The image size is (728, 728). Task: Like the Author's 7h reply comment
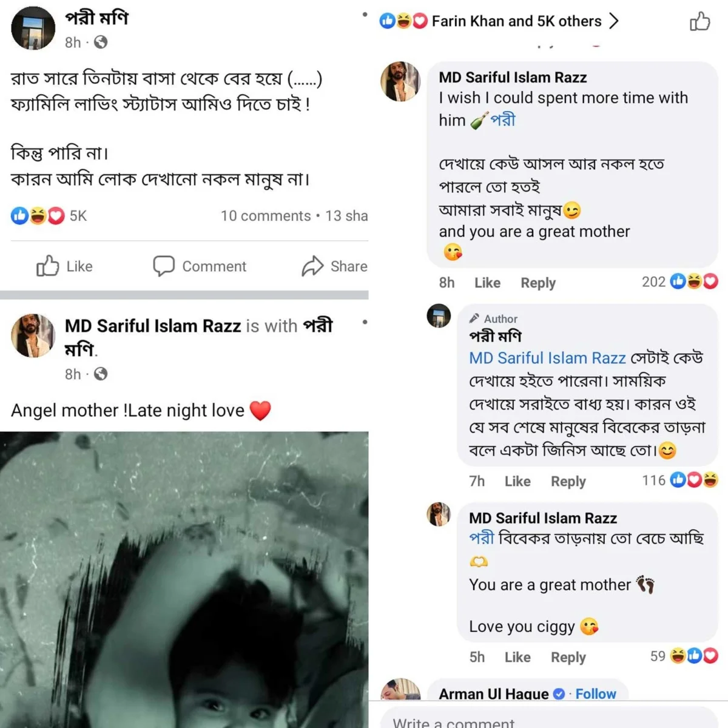tap(517, 481)
